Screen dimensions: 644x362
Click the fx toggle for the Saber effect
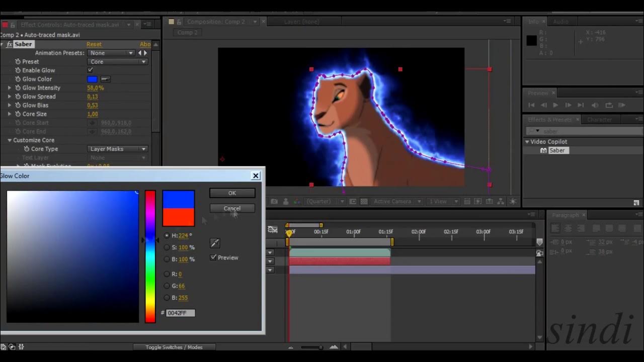(10, 44)
